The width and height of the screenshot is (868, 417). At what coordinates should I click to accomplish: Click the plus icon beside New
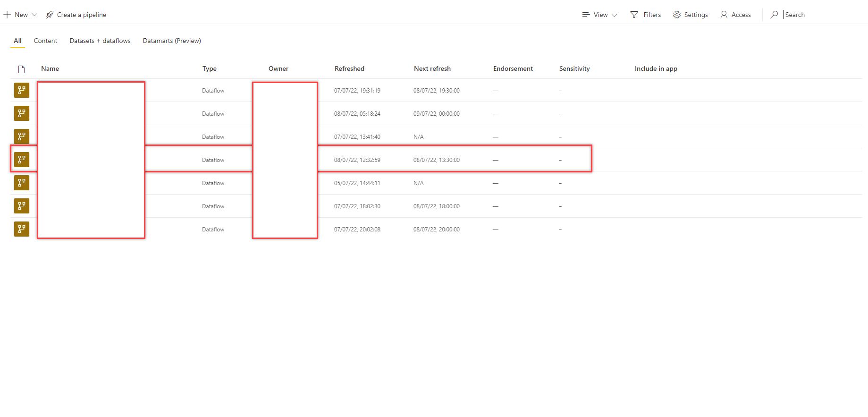click(x=7, y=15)
